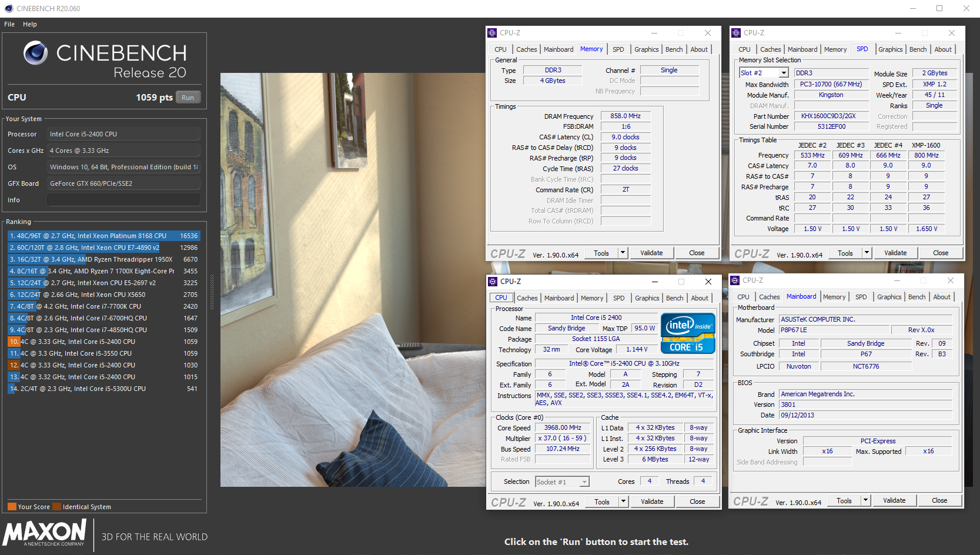Viewport: 980px width, 555px height.
Task: Click the Run button next to CPU score
Action: coord(188,98)
